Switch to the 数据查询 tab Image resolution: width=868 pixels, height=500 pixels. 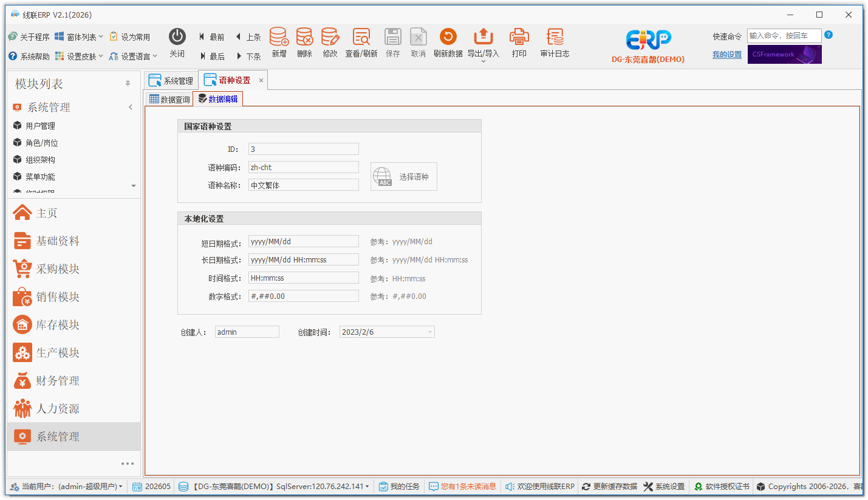pyautogui.click(x=169, y=99)
